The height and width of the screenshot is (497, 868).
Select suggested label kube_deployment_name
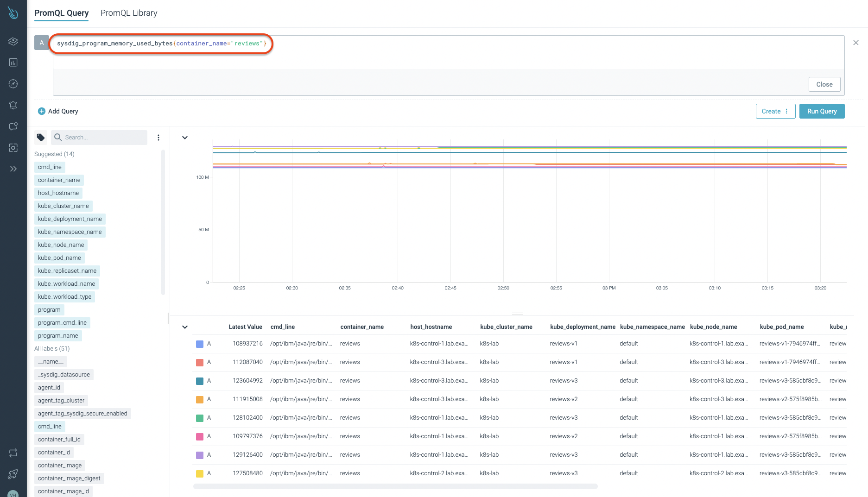click(x=70, y=219)
